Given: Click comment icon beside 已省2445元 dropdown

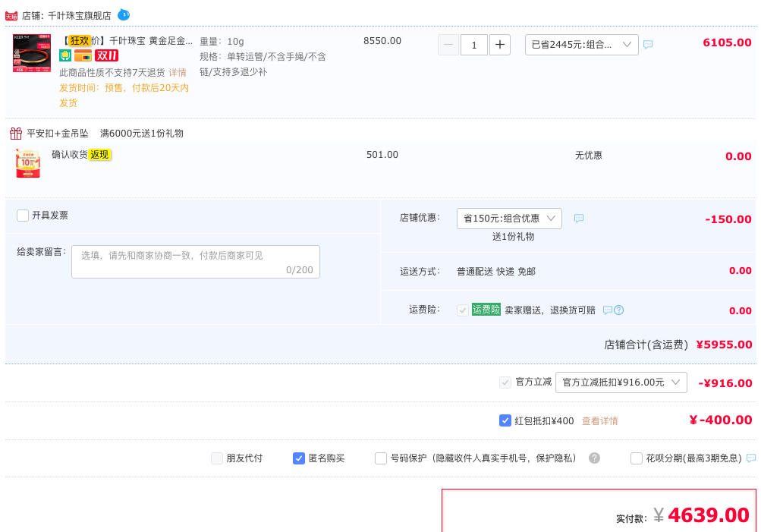Looking at the screenshot, I should (648, 45).
